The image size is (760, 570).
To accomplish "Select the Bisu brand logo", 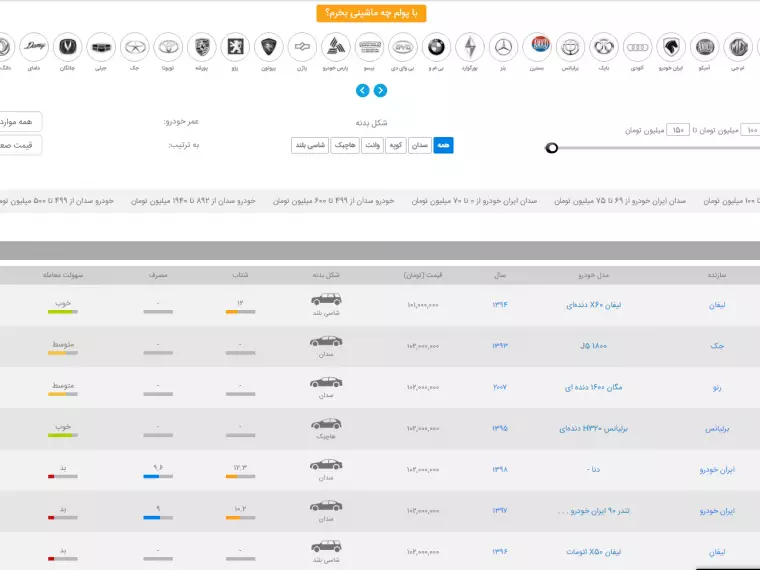I will (x=369, y=47).
